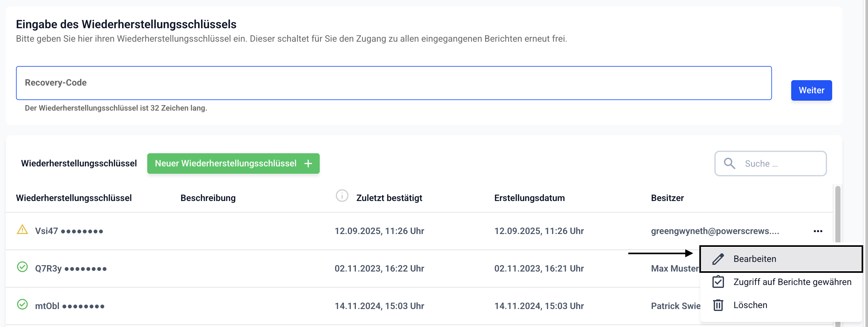Choose Zugriff auf Berichte gewähren option

pyautogui.click(x=792, y=282)
